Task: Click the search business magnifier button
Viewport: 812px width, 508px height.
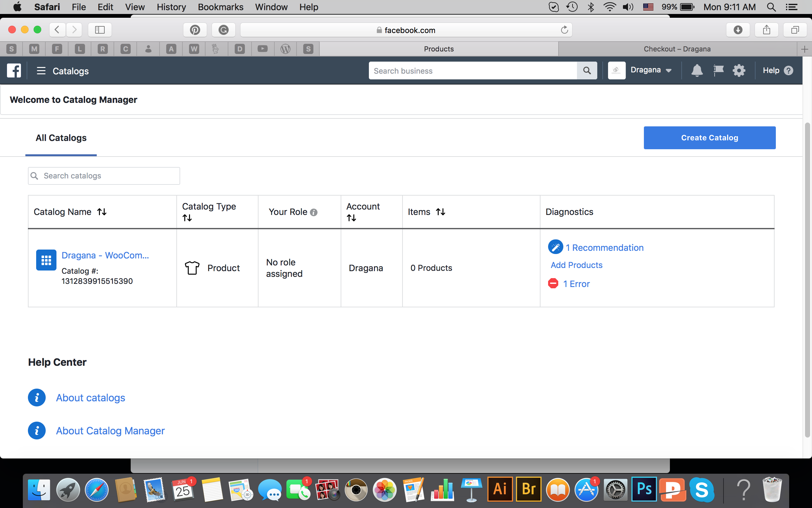Action: tap(587, 70)
